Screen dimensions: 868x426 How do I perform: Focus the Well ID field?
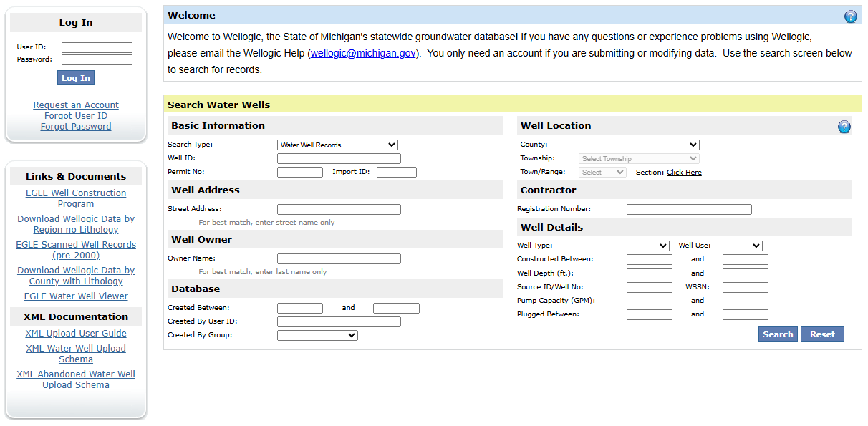pos(339,159)
